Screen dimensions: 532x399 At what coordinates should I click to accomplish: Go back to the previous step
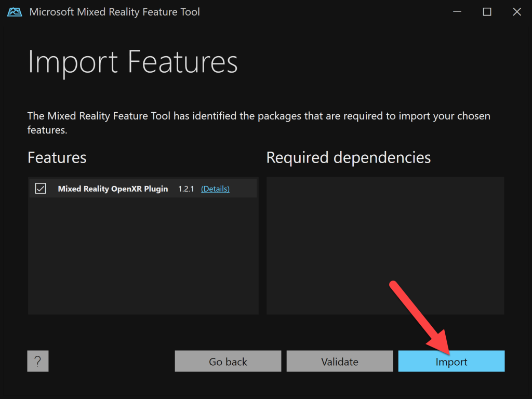coord(228,361)
